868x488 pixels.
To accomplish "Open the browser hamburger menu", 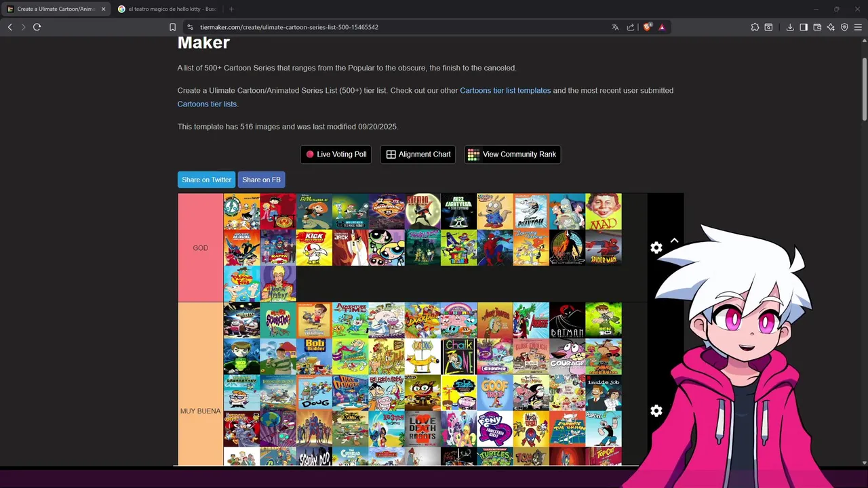I will click(858, 27).
